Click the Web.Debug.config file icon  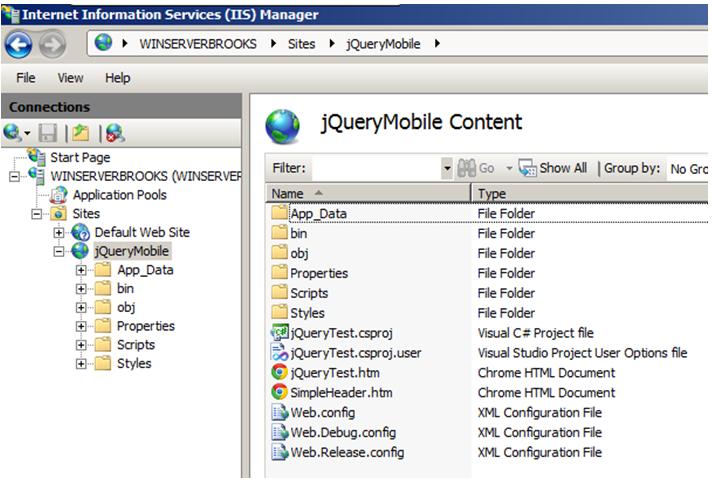point(279,432)
